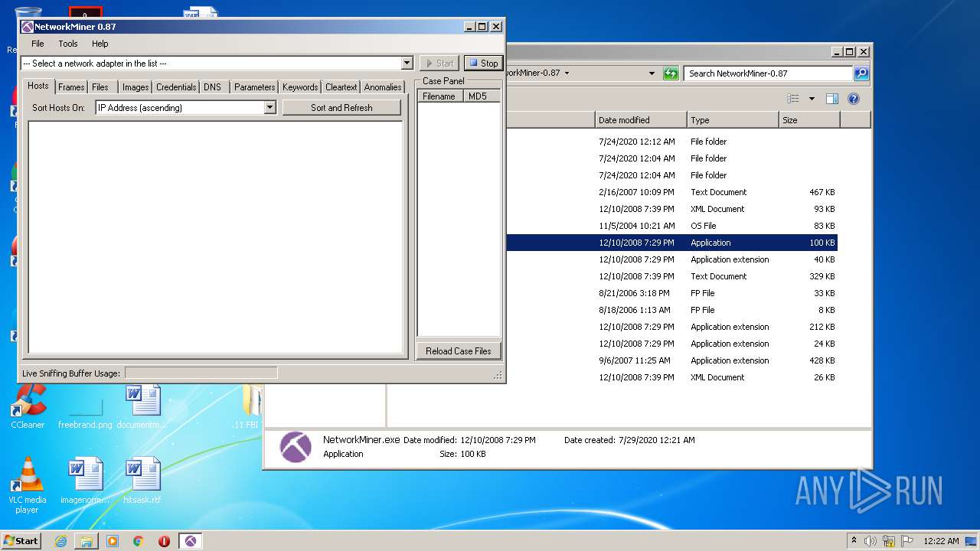
Task: Switch to the Parameters tab
Action: (x=254, y=87)
